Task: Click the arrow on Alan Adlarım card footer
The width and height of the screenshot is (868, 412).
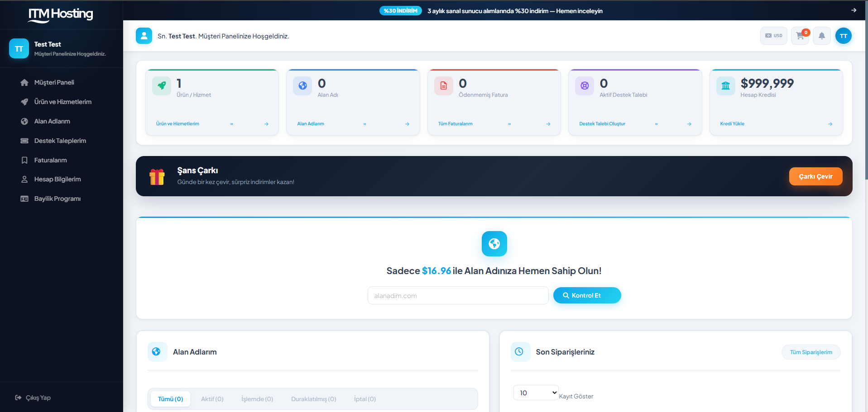Action: coord(407,124)
